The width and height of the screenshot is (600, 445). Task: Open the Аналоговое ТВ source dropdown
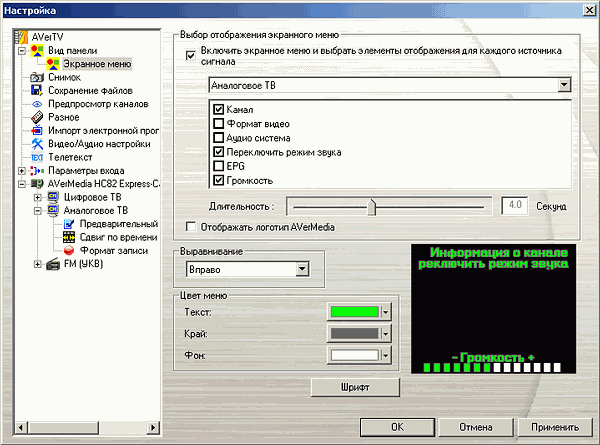click(x=565, y=85)
